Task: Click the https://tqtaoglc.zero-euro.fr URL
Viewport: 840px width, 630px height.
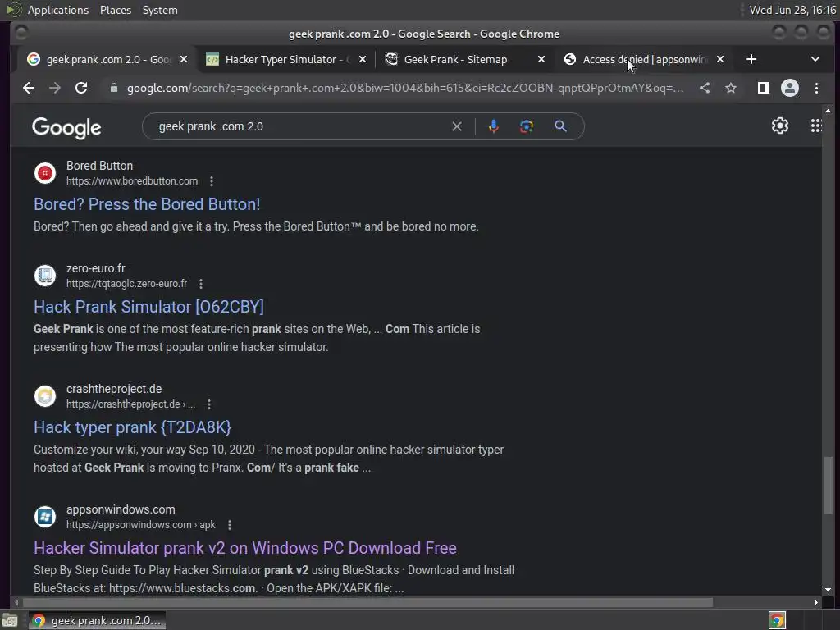Action: pyautogui.click(x=126, y=283)
